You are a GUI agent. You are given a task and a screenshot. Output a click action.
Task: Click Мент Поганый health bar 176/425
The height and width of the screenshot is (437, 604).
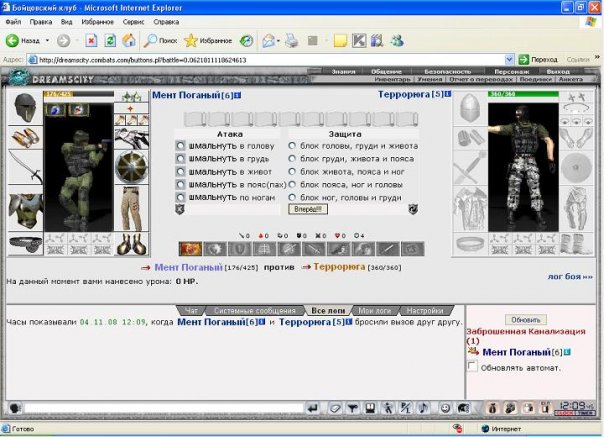[79, 94]
